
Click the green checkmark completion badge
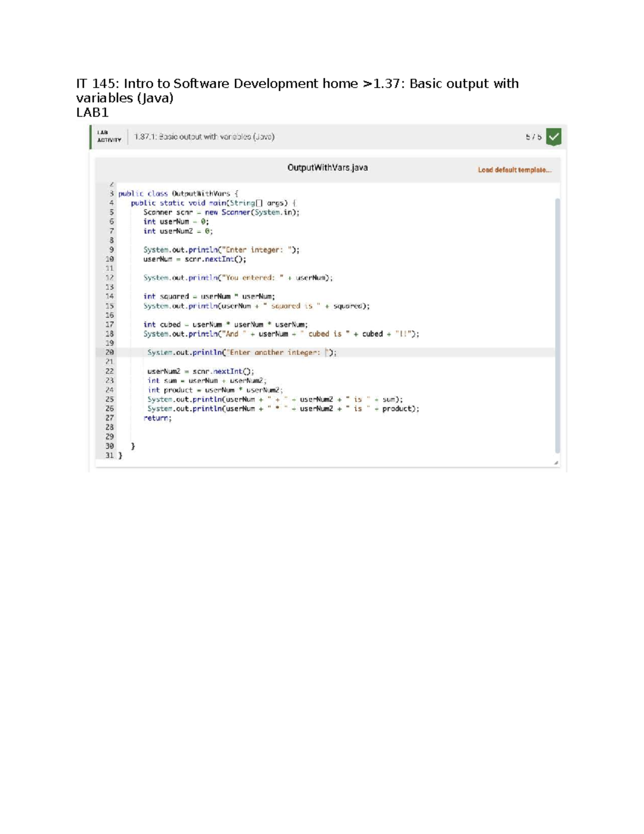click(553, 137)
